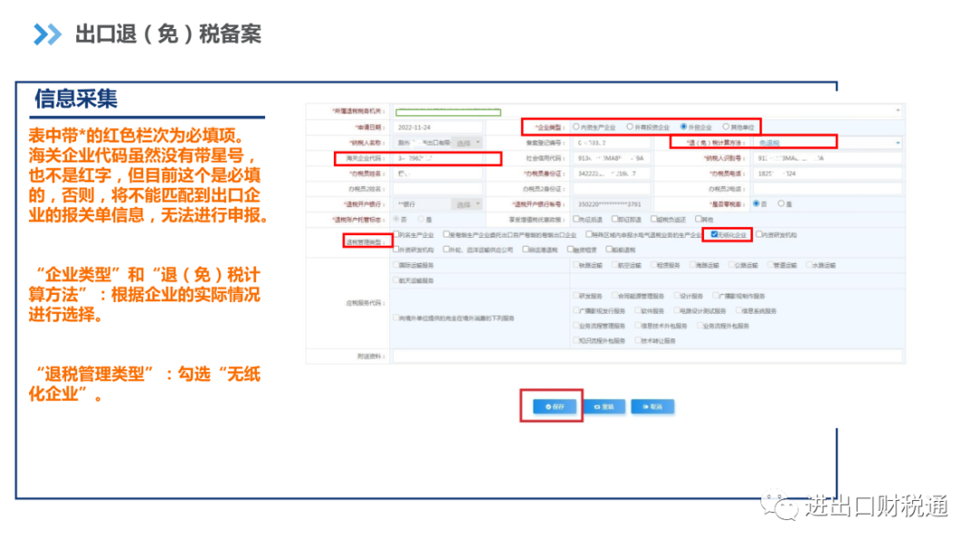The image size is (980, 549).
Task: Check the 技术转让服务 checkbox
Action: tap(638, 341)
